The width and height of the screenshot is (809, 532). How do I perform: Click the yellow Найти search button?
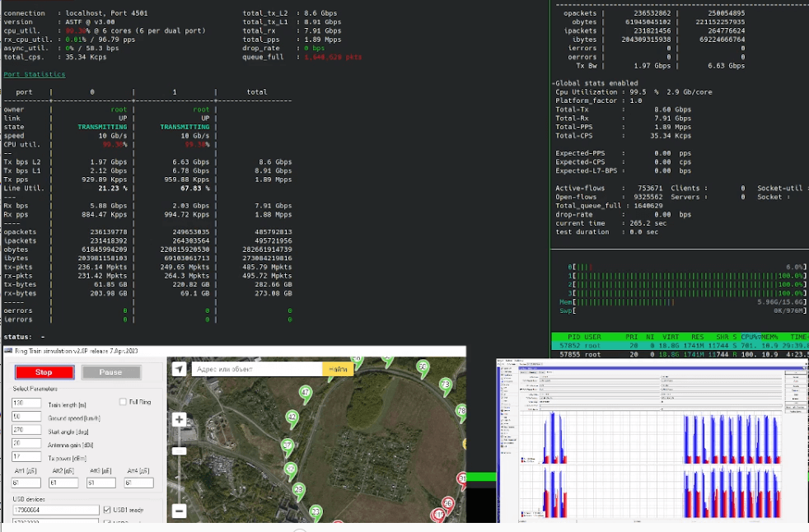pyautogui.click(x=338, y=369)
